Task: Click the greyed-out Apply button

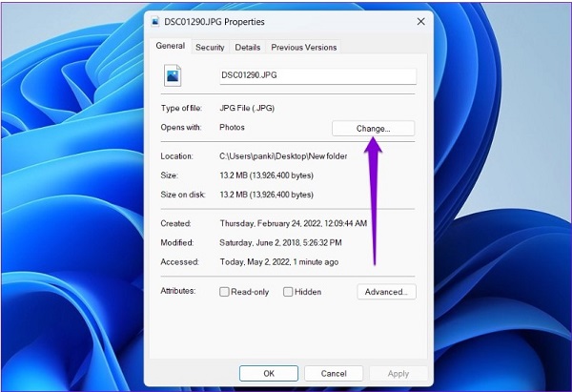Action: [398, 373]
